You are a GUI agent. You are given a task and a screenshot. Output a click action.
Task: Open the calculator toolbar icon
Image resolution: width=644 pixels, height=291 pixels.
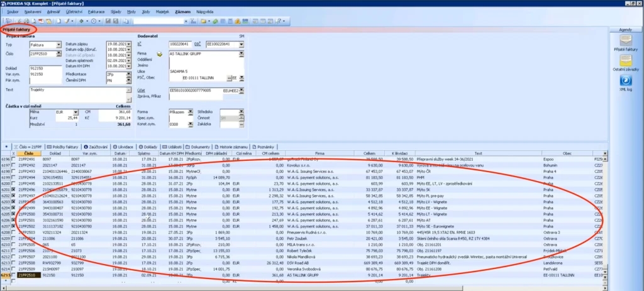point(230,21)
